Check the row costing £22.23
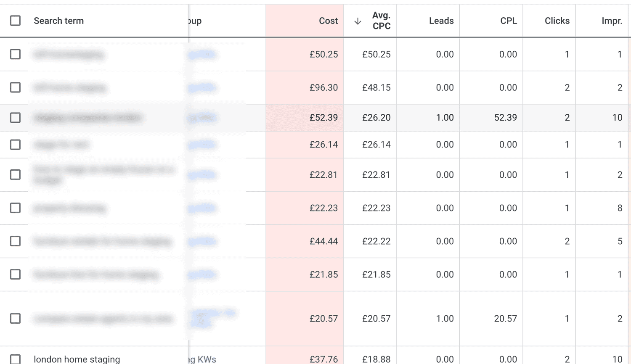631x364 pixels. pos(15,208)
